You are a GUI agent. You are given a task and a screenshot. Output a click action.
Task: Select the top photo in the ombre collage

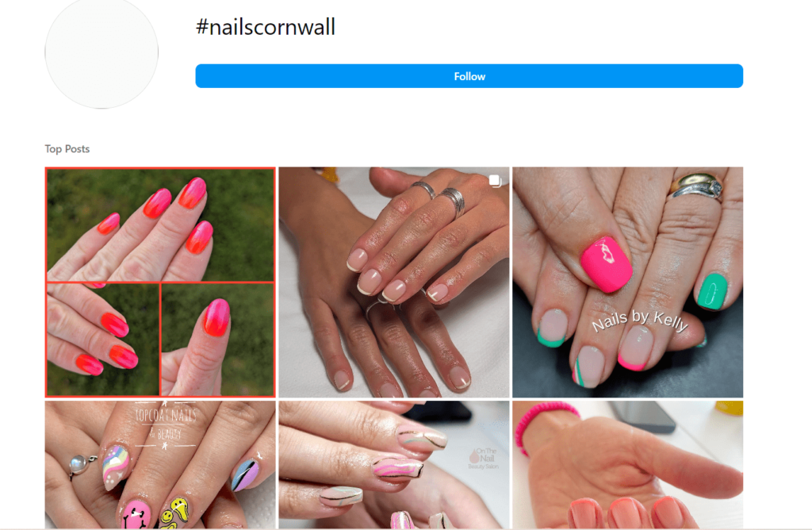pos(160,225)
